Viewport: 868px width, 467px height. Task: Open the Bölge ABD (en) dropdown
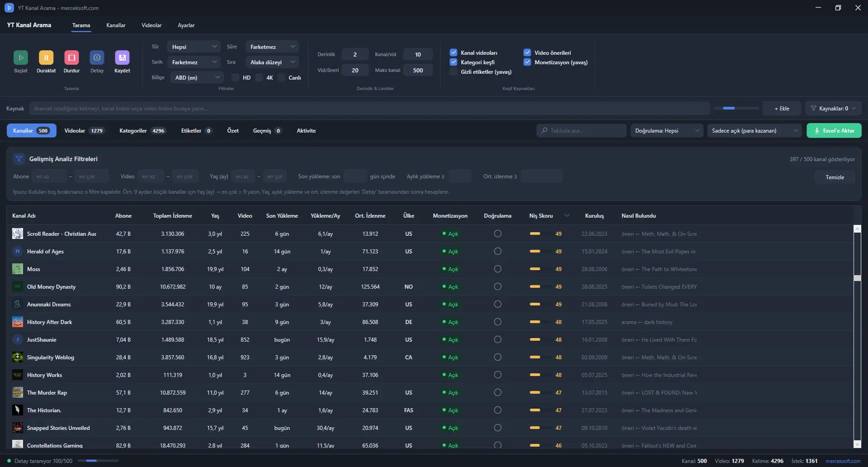coord(197,77)
